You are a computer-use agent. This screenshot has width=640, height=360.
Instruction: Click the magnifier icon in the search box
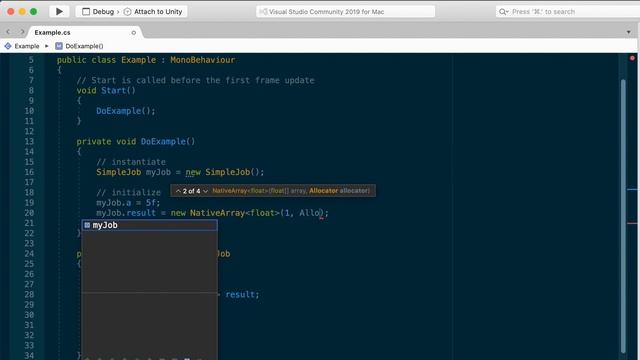click(x=503, y=12)
